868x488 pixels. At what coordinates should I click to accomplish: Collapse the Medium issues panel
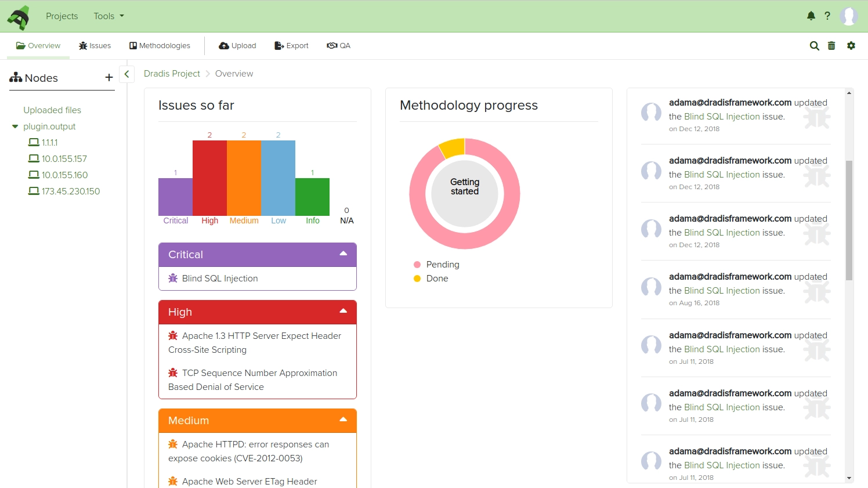point(343,420)
